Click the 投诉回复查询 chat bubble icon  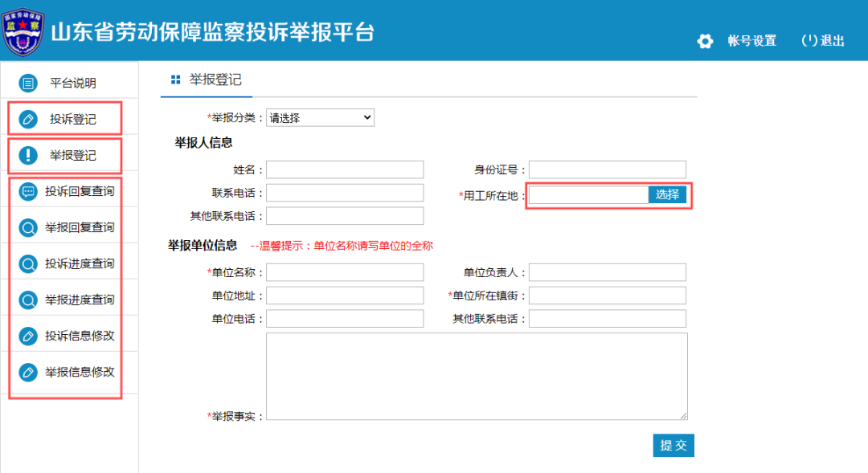(x=29, y=191)
